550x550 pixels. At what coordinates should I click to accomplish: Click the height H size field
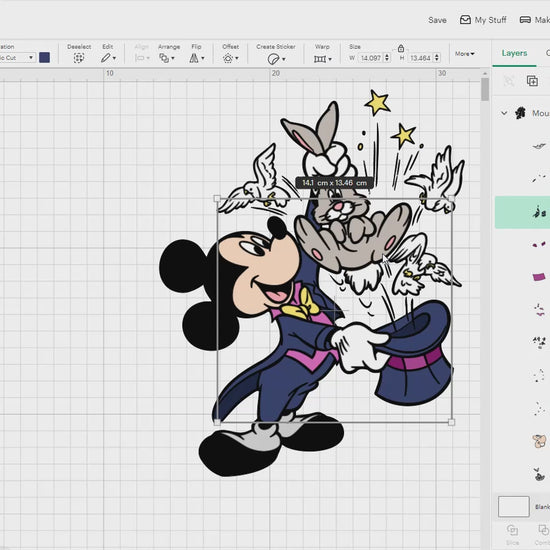click(421, 58)
